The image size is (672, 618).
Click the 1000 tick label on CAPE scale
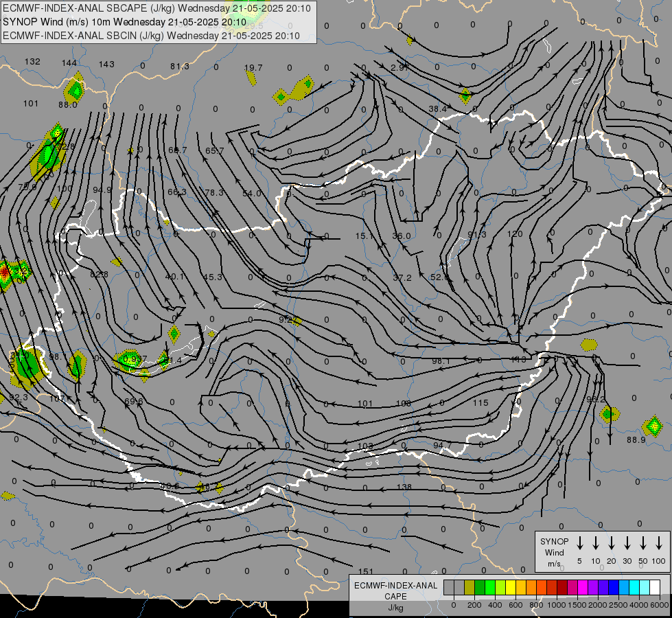(556, 605)
